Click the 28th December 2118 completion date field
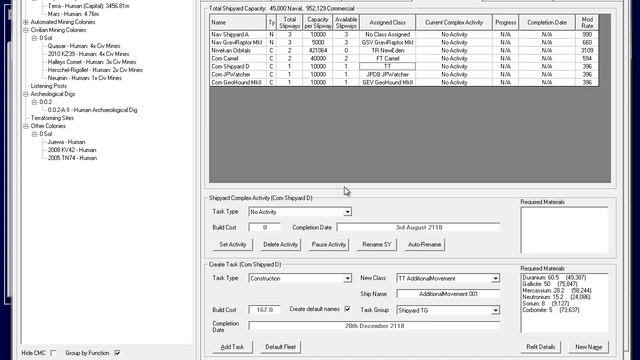Viewport: 640px width, 360px height. [374, 326]
